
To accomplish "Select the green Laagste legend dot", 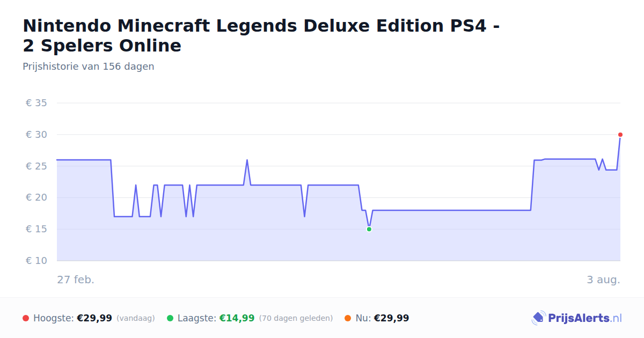I will click(x=170, y=318).
